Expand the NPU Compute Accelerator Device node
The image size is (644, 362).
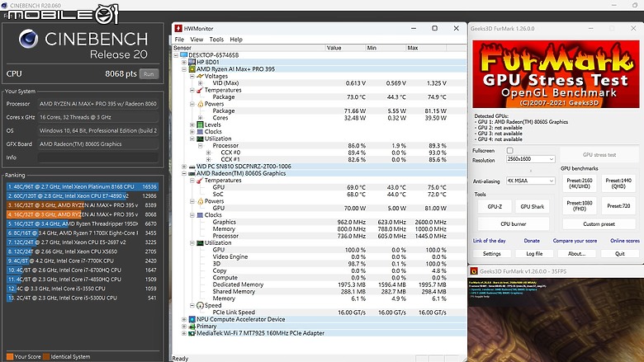(184, 319)
